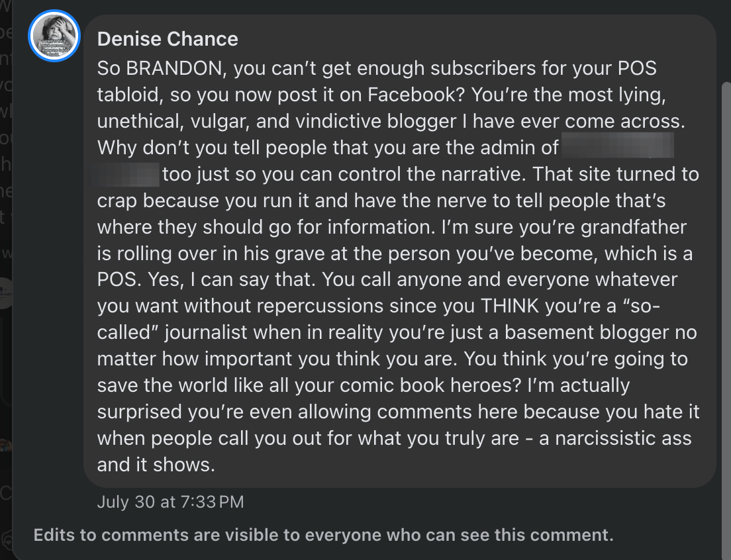Click the closing words "and it shows."
The width and height of the screenshot is (731, 560).
(156, 465)
